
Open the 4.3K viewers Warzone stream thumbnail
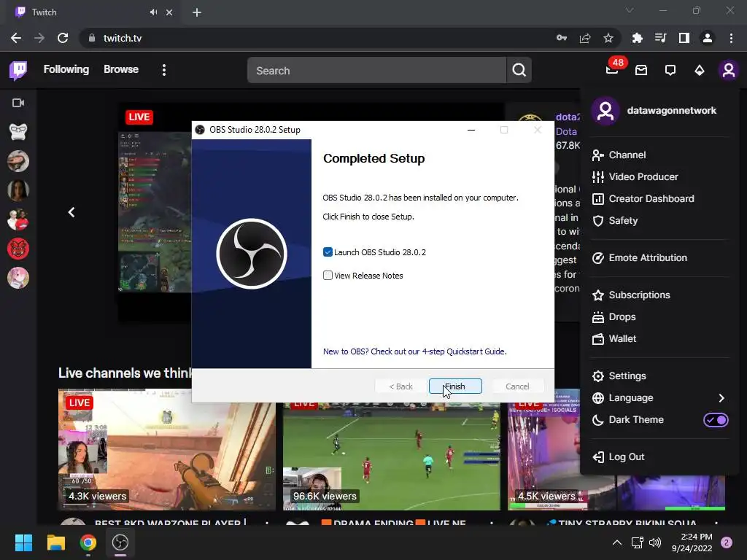tap(167, 449)
